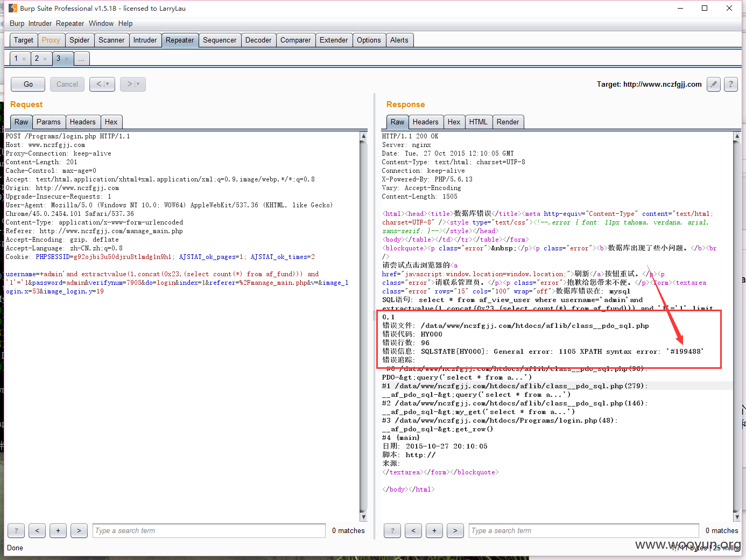
Task: Switch to the Proxy tool tab
Action: pos(51,40)
